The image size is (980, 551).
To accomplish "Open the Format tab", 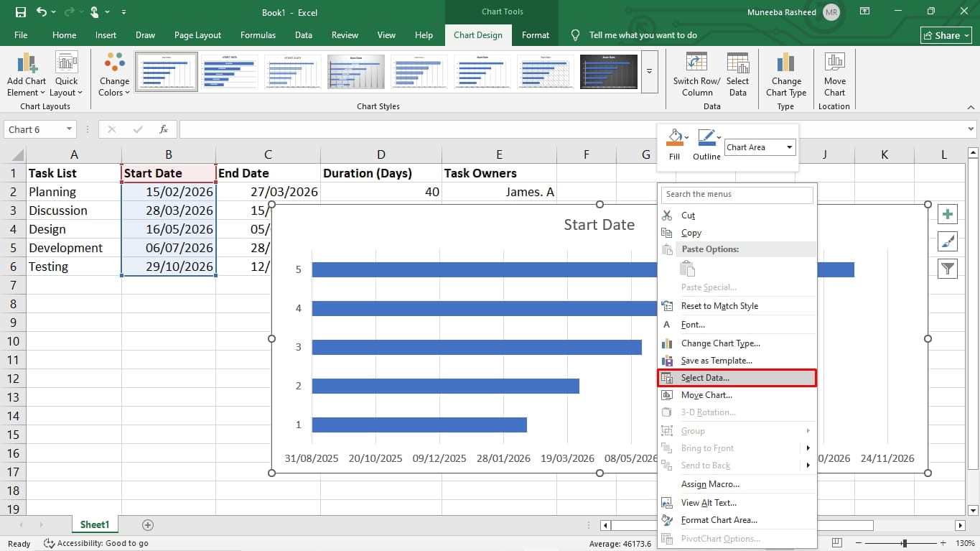I will click(x=536, y=35).
